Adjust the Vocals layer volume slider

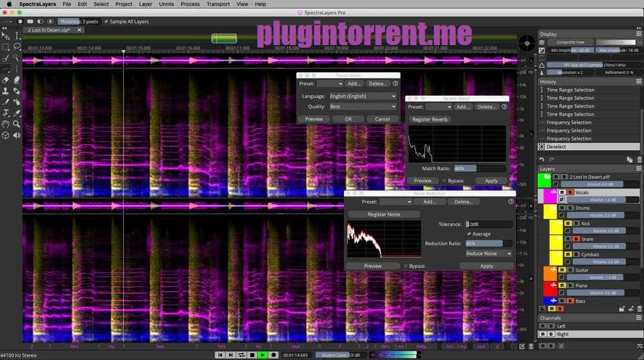pyautogui.click(x=603, y=200)
